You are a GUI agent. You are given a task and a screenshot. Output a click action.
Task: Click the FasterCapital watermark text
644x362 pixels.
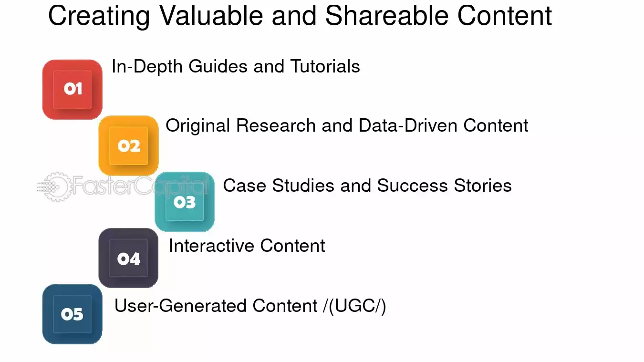coord(141,186)
